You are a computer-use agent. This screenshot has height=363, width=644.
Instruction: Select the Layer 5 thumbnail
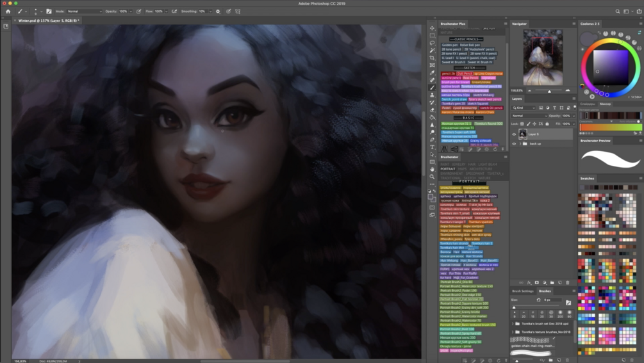click(523, 134)
